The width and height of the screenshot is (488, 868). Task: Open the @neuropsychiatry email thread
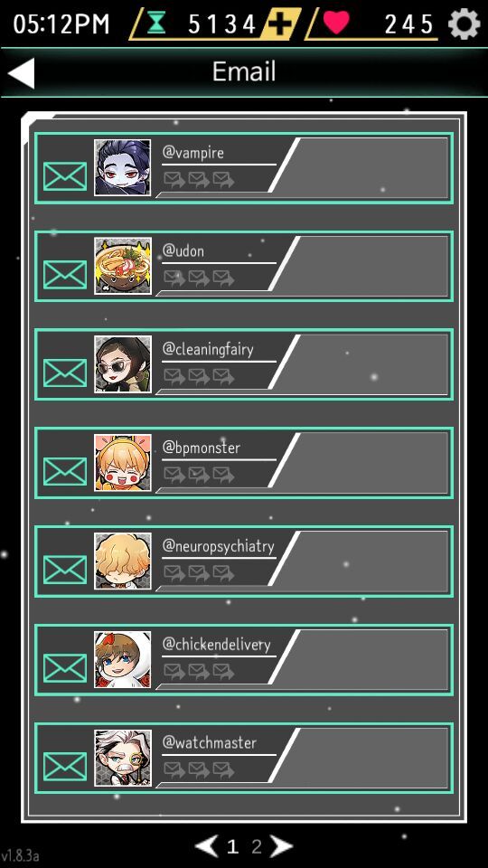pyautogui.click(x=244, y=561)
